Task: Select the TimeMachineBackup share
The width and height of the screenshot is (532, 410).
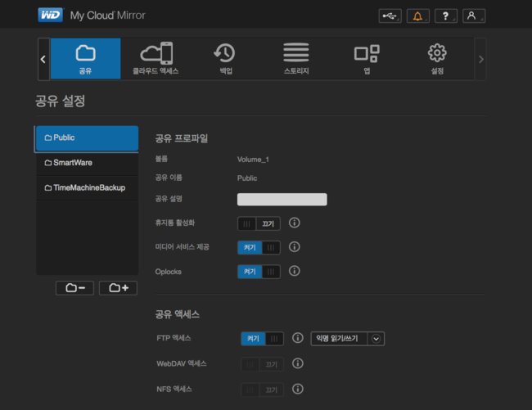Action: pyautogui.click(x=88, y=188)
